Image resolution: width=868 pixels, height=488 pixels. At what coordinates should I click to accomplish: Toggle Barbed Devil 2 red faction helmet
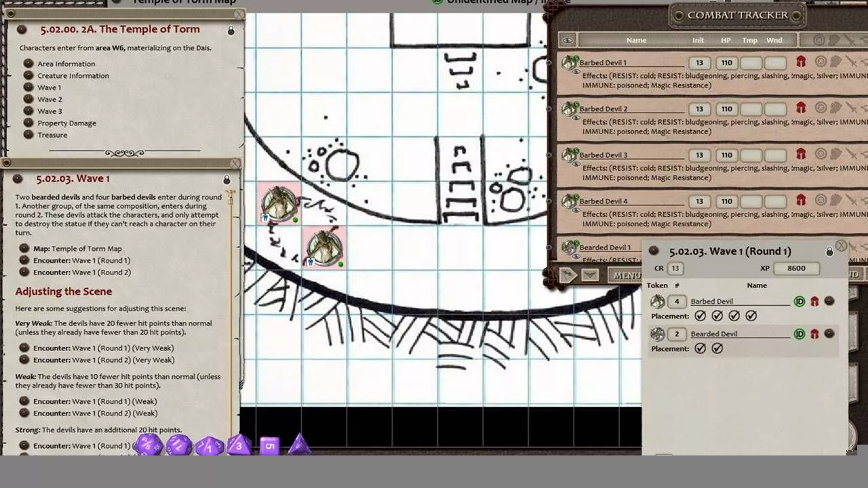tap(801, 108)
